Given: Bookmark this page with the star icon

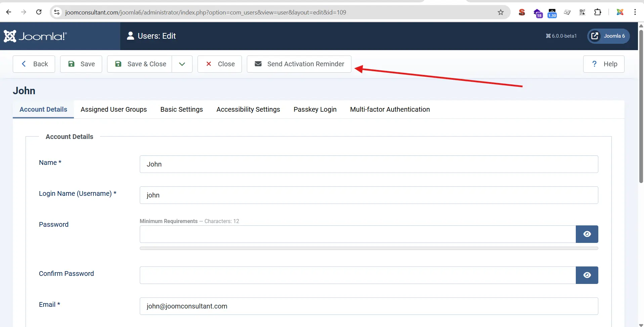Looking at the screenshot, I should point(501,12).
